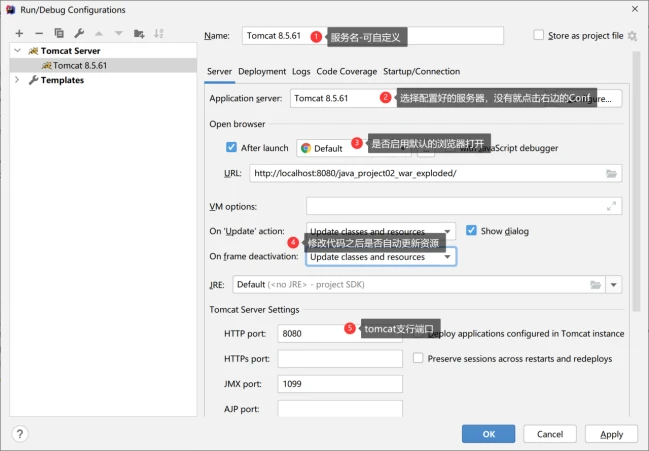The width and height of the screenshot is (649, 451).
Task: Click the Cancel button
Action: click(550, 434)
